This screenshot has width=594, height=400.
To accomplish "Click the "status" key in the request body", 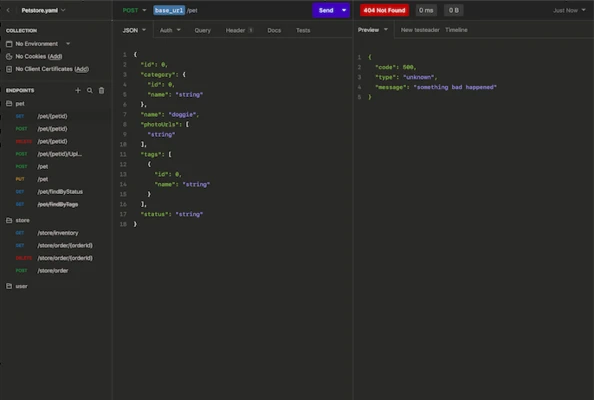I will tap(154, 214).
